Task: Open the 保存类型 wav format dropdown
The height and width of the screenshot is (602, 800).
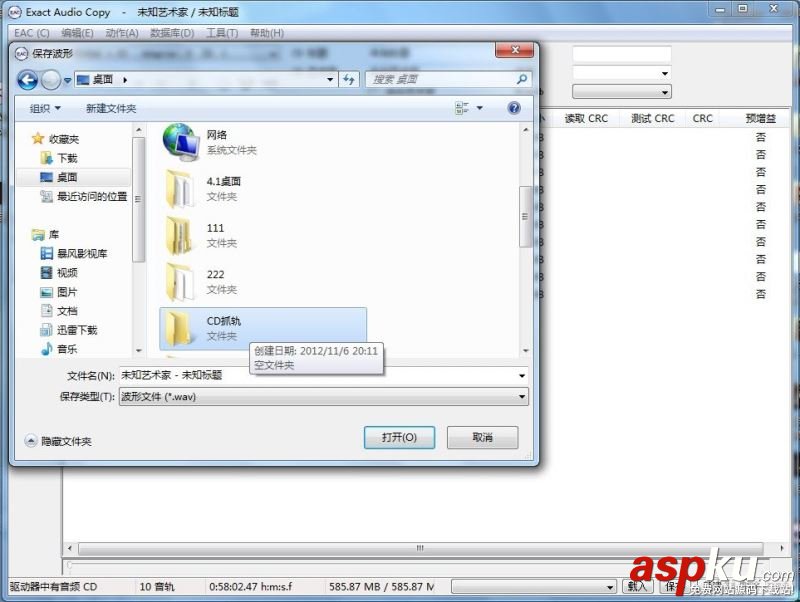Action: (323, 396)
